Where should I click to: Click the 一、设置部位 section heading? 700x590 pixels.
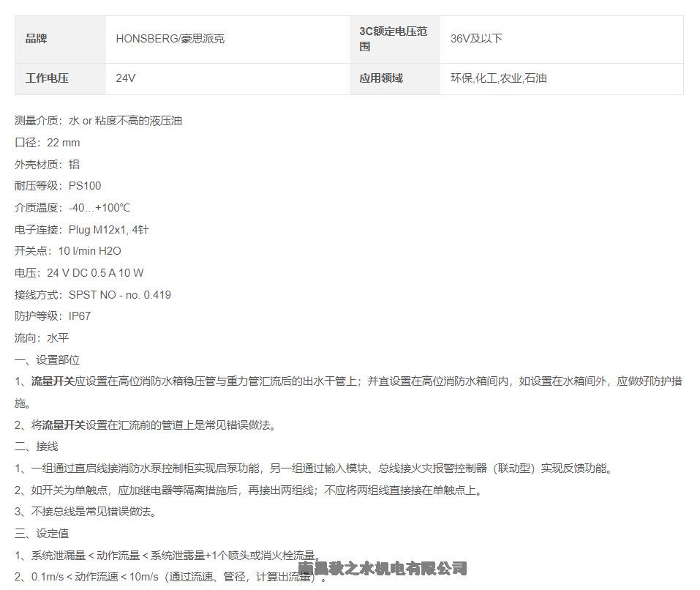47,359
